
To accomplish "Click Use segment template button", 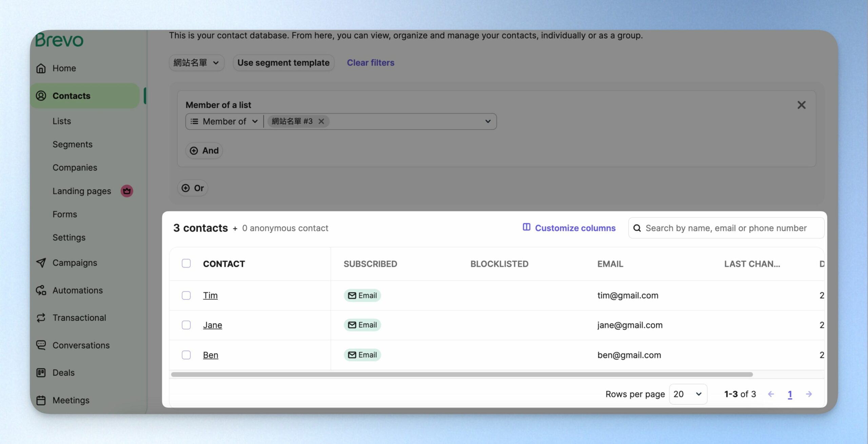I will click(x=283, y=63).
